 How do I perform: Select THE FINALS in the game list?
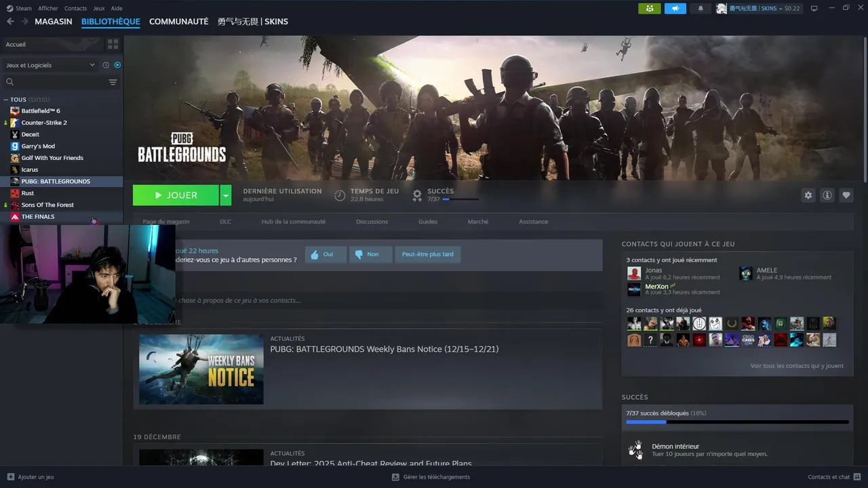[62, 217]
